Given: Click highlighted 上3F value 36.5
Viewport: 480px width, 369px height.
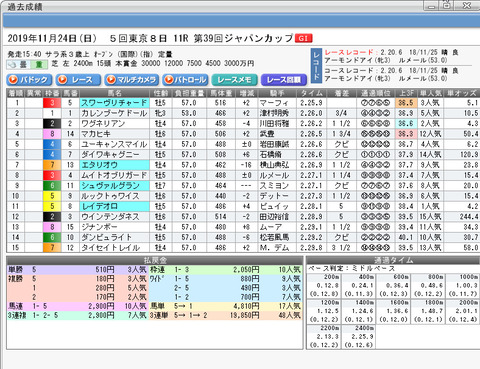Looking at the screenshot, I should [406, 103].
